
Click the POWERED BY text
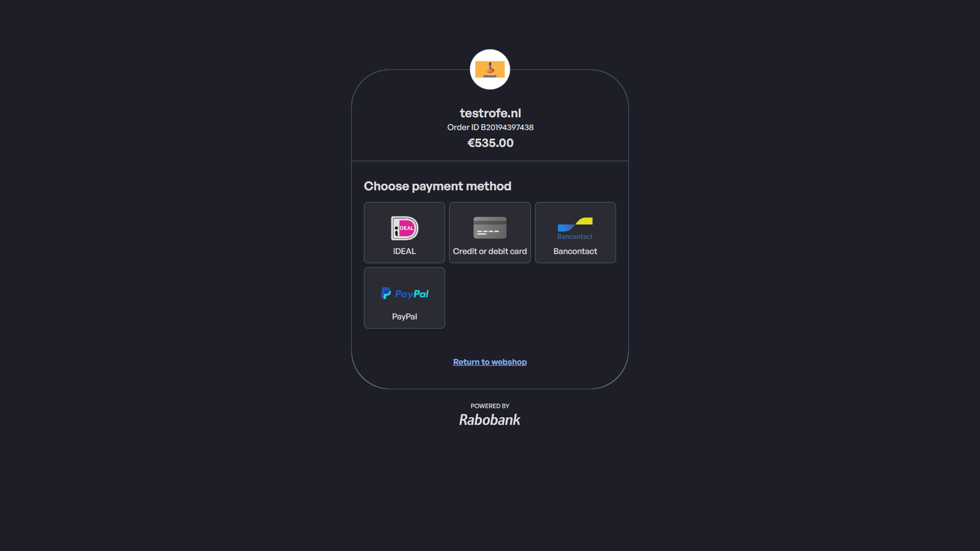(x=489, y=406)
